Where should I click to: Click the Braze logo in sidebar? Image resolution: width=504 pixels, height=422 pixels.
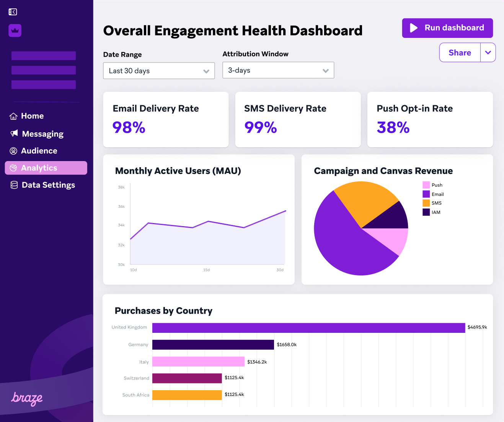coord(27,399)
